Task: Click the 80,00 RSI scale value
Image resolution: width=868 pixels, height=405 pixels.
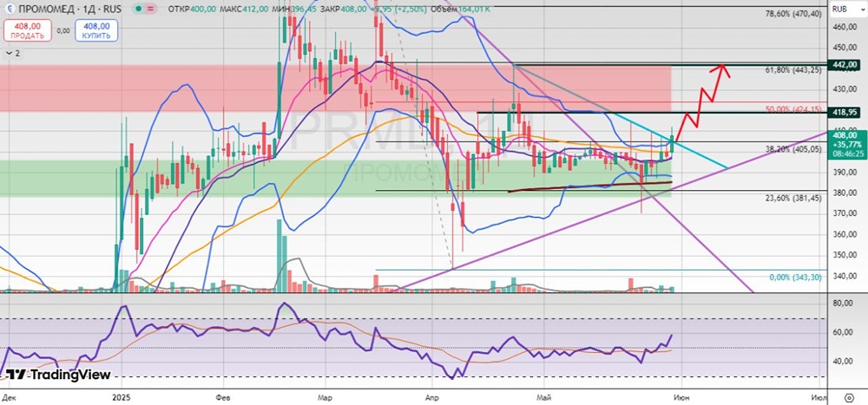Action: (x=844, y=304)
